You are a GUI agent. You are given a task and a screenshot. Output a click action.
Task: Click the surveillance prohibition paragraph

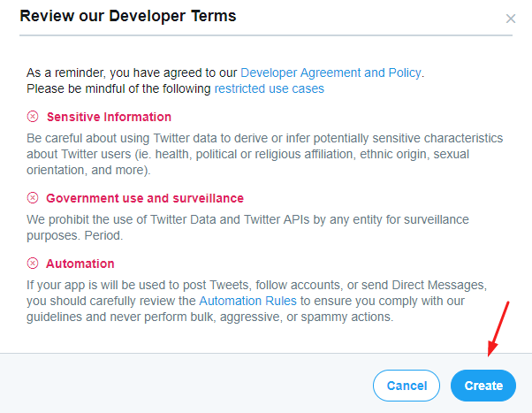tap(247, 226)
